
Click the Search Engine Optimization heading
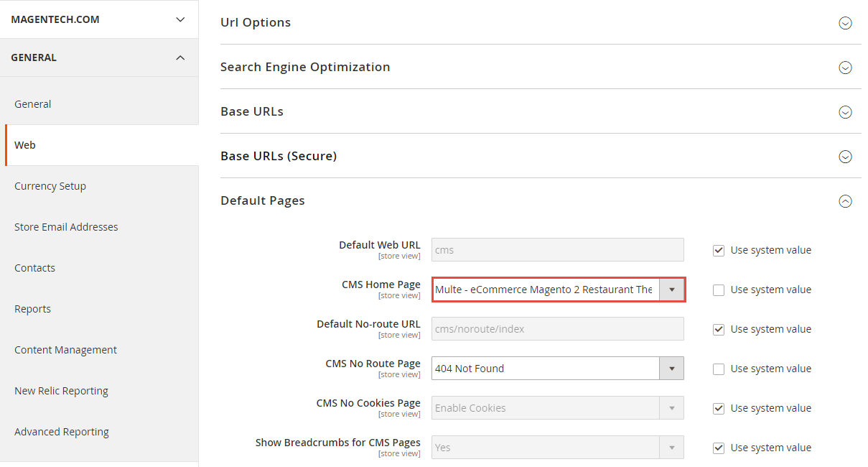[x=305, y=67]
